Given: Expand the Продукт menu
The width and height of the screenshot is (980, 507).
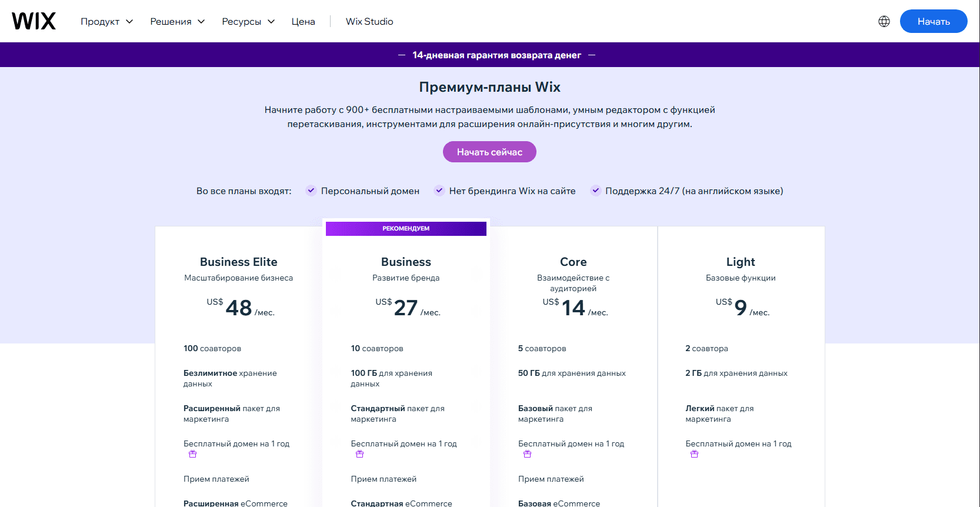Looking at the screenshot, I should (107, 21).
